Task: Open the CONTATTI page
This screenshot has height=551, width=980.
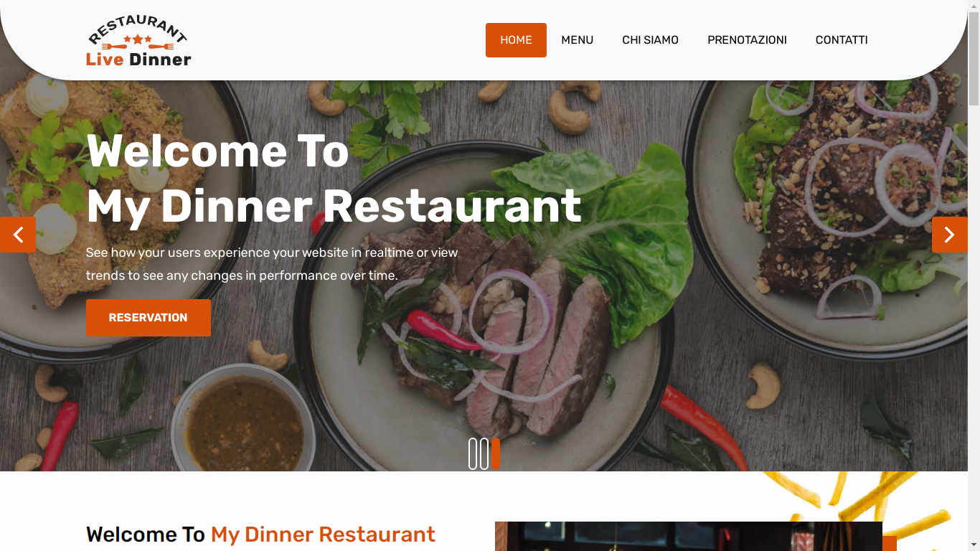Action: pyautogui.click(x=842, y=40)
